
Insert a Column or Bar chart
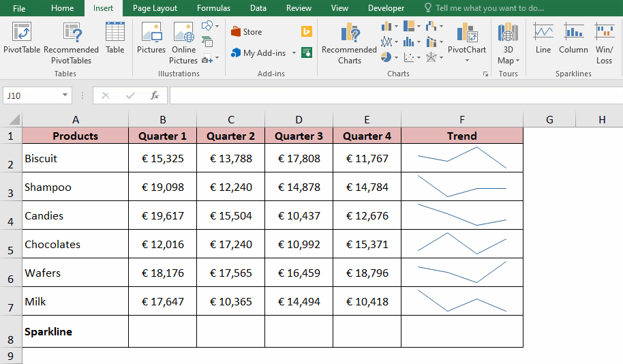389,26
